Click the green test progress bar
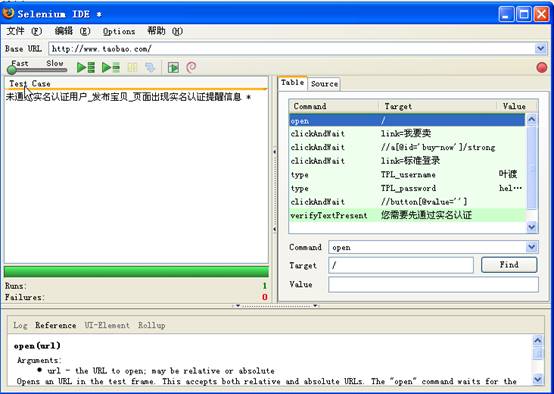 pyautogui.click(x=136, y=272)
